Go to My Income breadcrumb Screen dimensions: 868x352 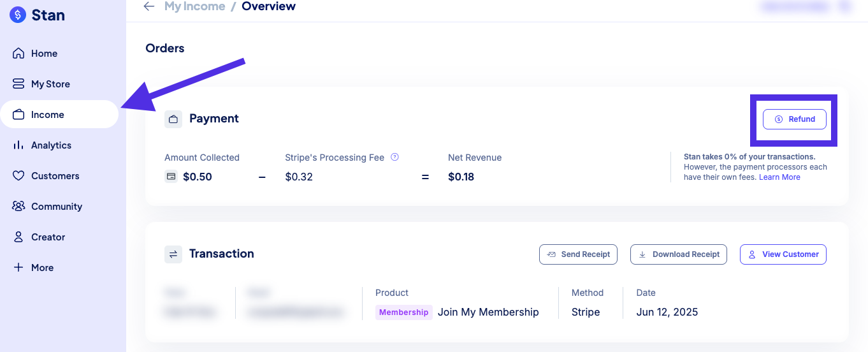tap(194, 6)
